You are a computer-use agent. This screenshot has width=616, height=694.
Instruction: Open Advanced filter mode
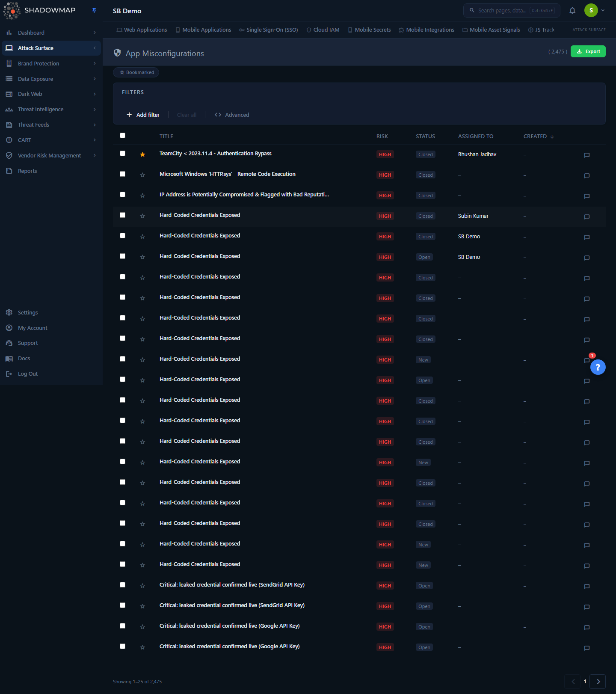point(232,115)
